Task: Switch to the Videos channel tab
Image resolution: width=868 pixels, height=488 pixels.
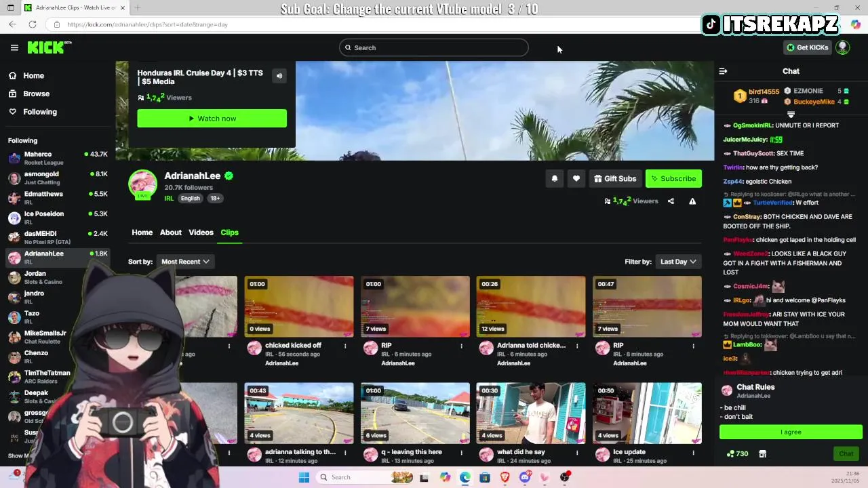Action: click(201, 232)
